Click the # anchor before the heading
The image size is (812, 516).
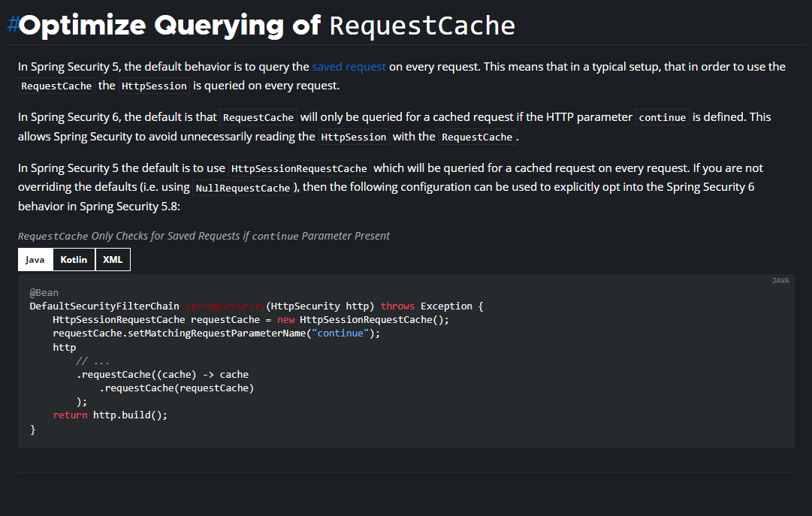(x=13, y=24)
